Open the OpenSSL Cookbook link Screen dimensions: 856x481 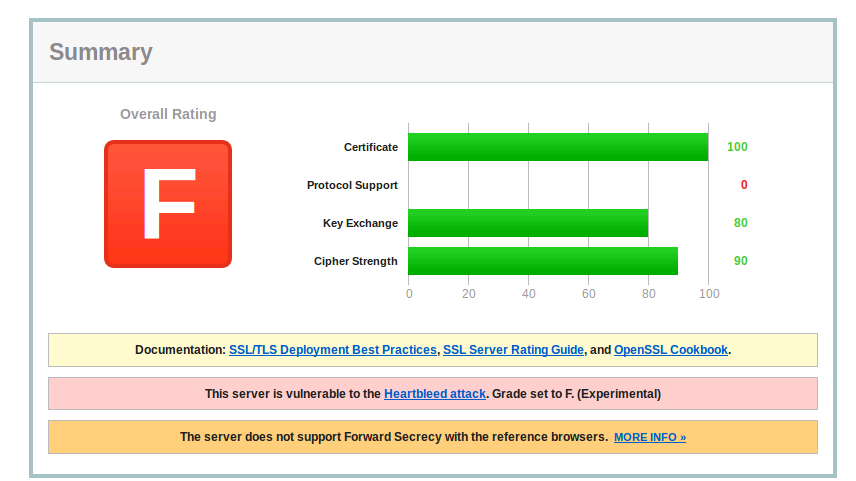coord(670,350)
